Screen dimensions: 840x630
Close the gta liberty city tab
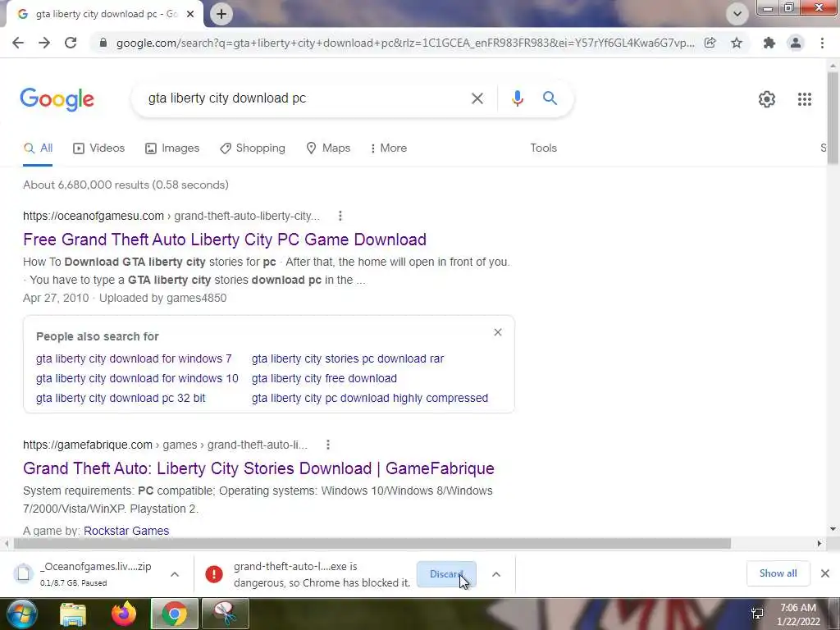(190, 14)
